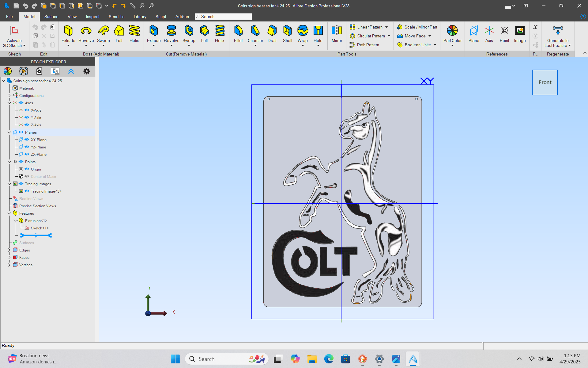Open the File menu
The image size is (588, 368).
(x=9, y=17)
